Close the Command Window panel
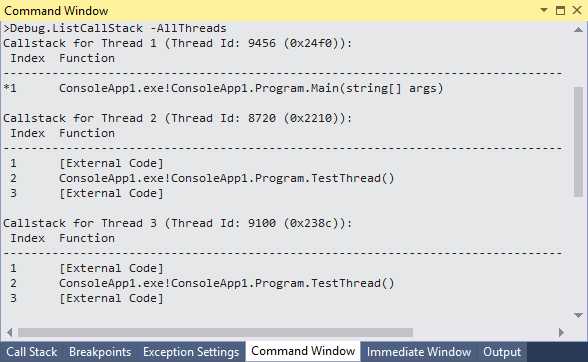588x362 pixels. click(577, 10)
